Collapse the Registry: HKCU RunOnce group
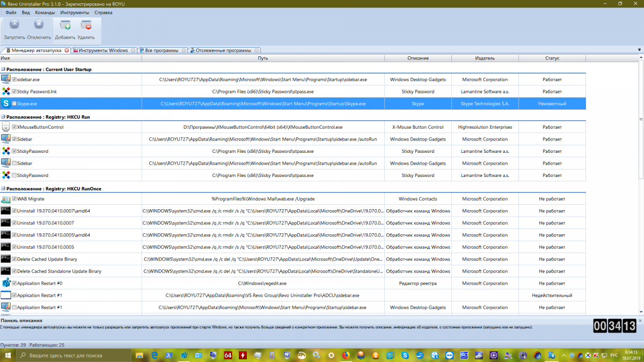The width and height of the screenshot is (644, 362). coord(3,189)
